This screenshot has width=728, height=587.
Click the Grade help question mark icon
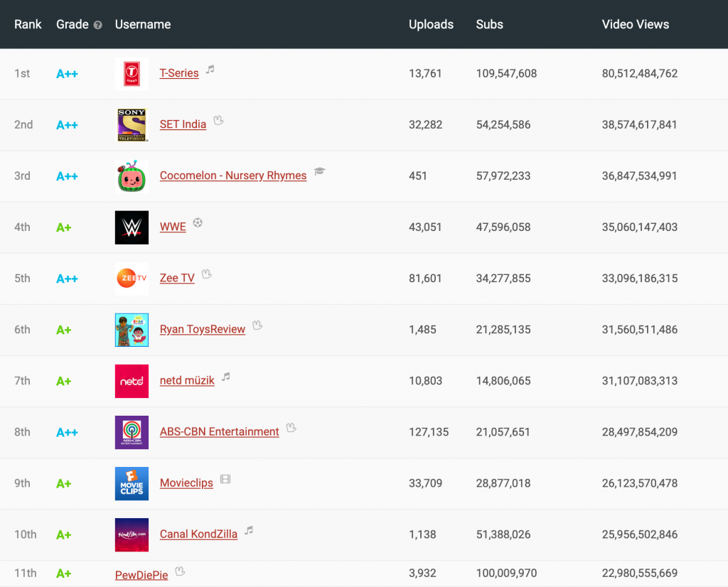(x=97, y=25)
